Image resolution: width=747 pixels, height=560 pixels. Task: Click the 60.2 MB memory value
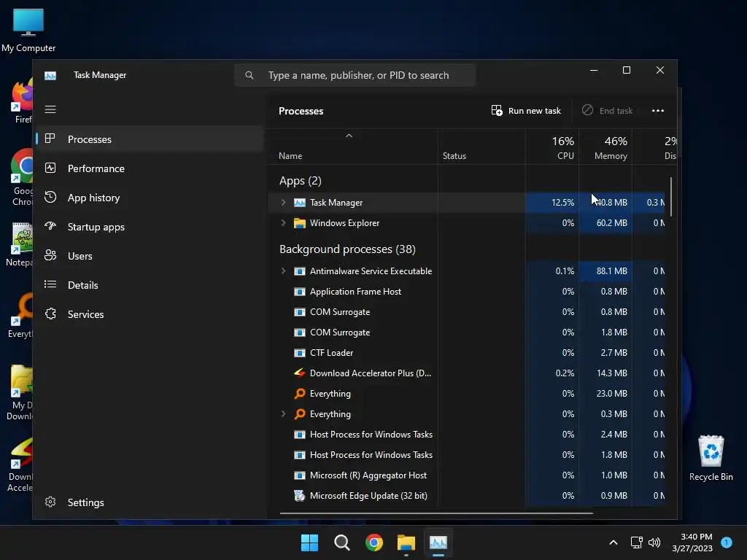(612, 223)
